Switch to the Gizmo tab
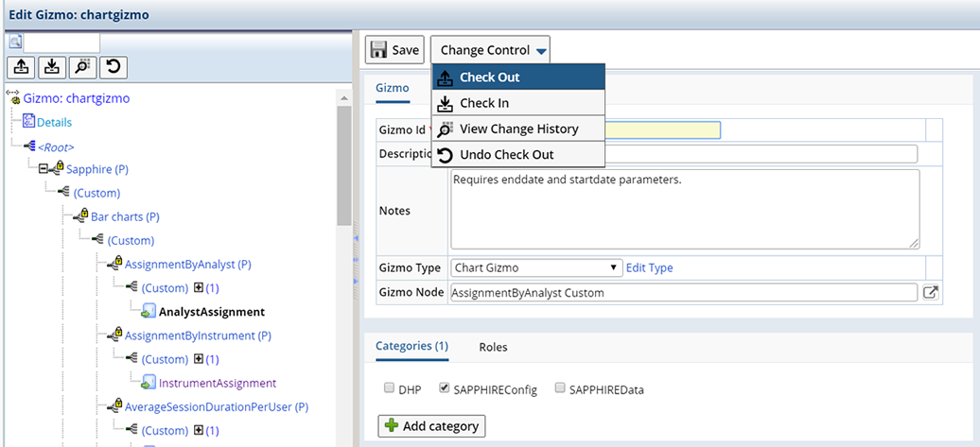The image size is (980, 447). [x=393, y=88]
